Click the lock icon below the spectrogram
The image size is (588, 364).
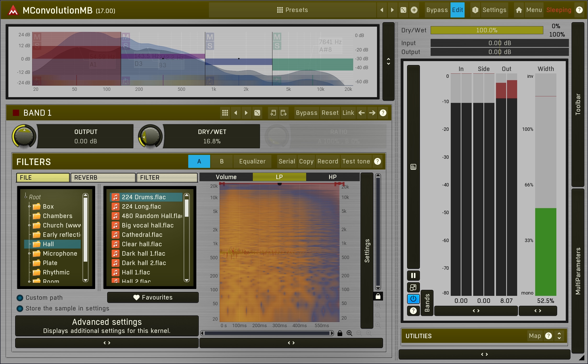coord(340,333)
